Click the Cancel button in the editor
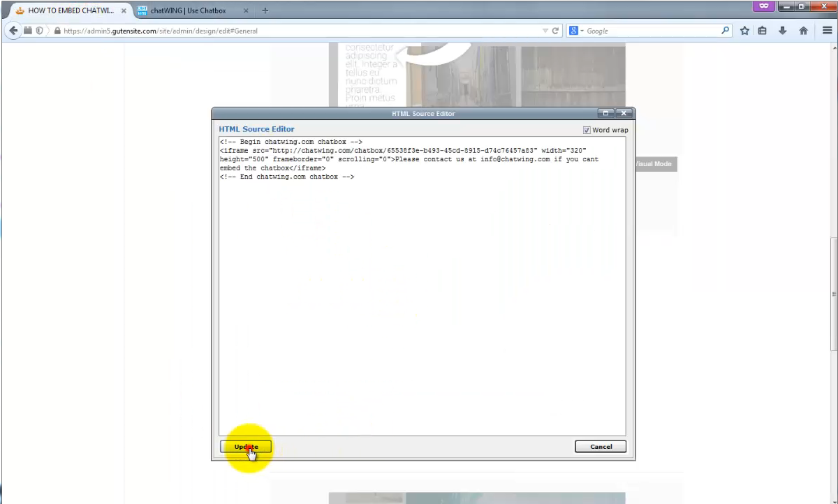838x504 pixels. pyautogui.click(x=601, y=447)
